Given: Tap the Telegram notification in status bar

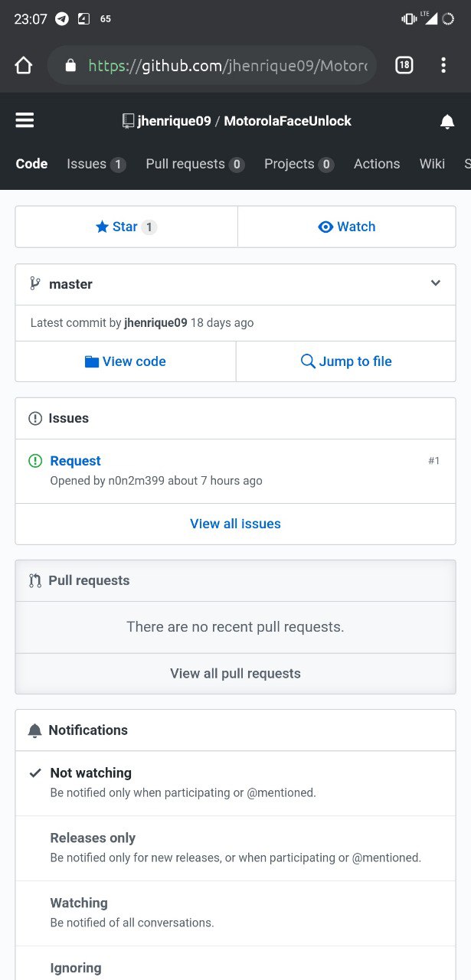Looking at the screenshot, I should click(62, 19).
